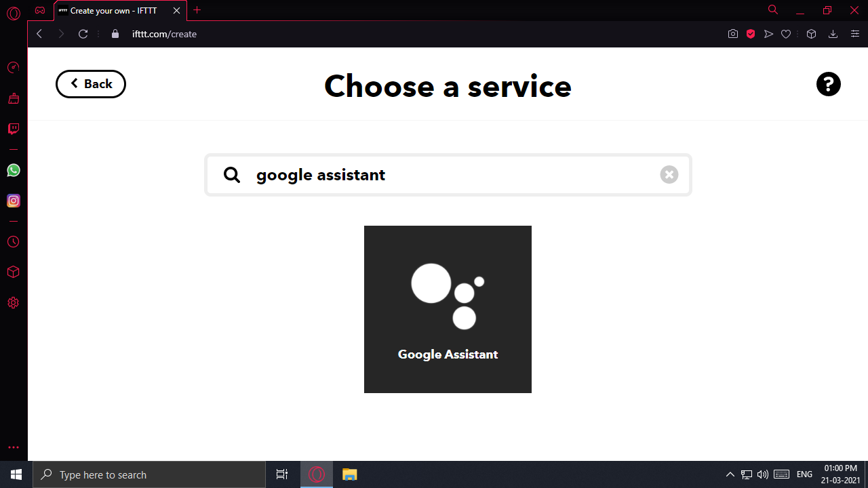
Task: Select the Google Assistant service card
Action: tap(448, 309)
